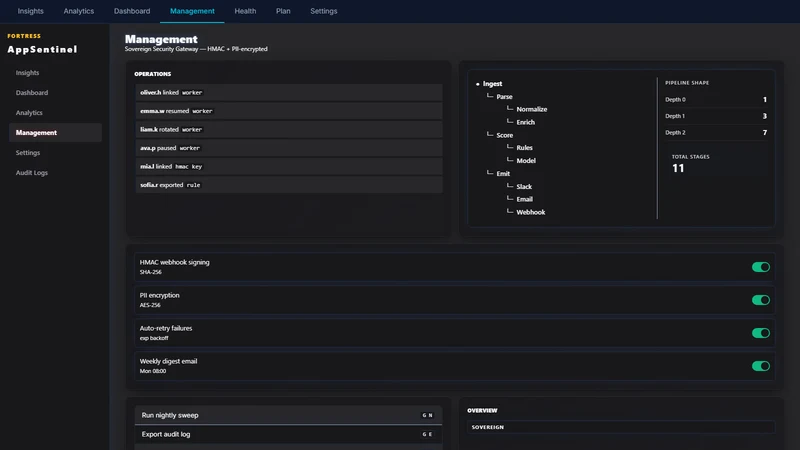
Task: Click the Normalize tree node
Action: [x=532, y=109]
